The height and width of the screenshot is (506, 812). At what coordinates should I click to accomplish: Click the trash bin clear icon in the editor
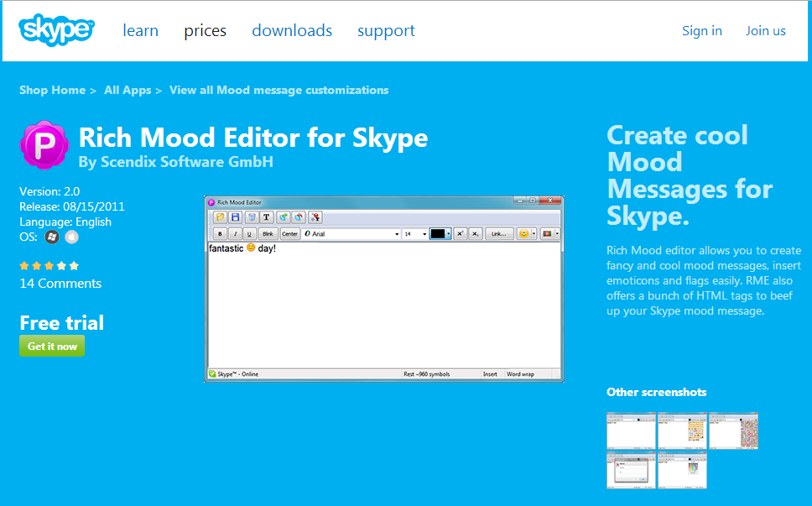click(251, 217)
